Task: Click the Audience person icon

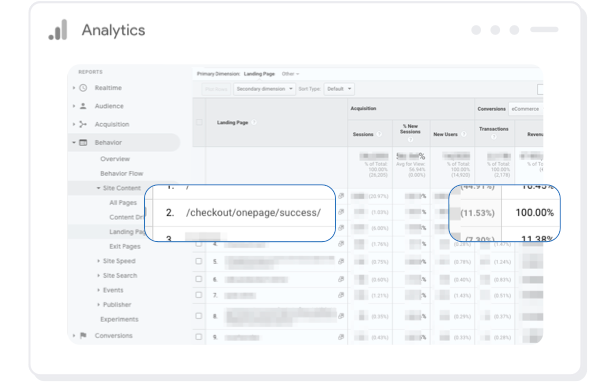Action: coord(83,106)
